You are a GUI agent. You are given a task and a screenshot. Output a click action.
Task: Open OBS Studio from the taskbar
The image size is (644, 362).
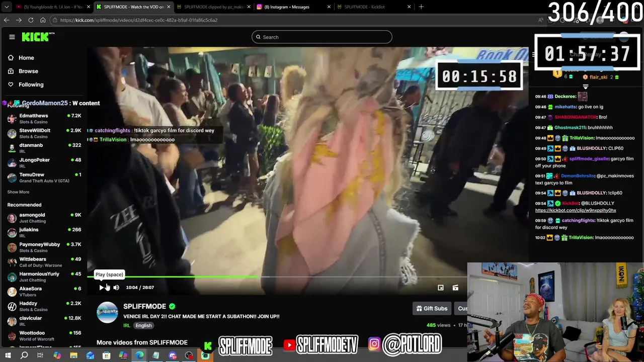189,355
